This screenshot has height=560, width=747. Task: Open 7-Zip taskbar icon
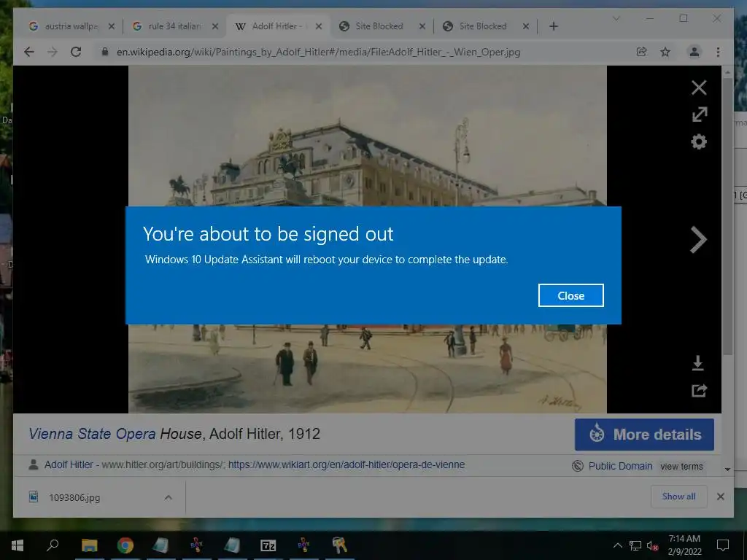tap(268, 545)
